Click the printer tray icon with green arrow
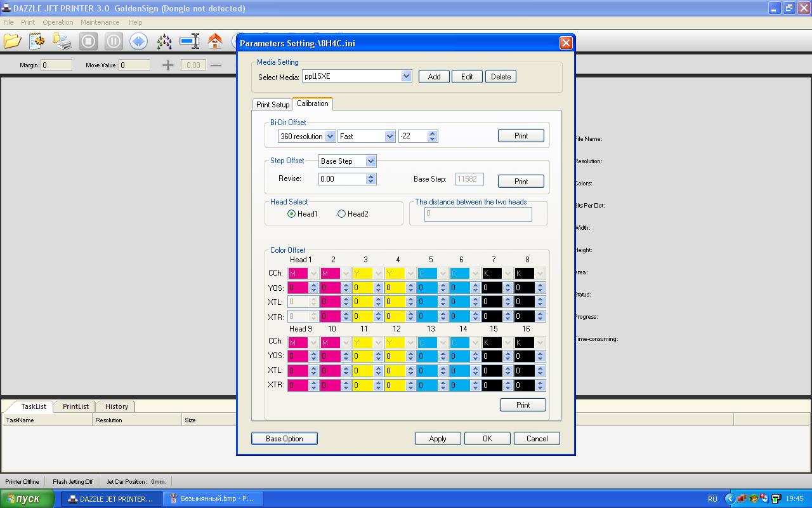The height and width of the screenshot is (508, 812). coord(775,498)
